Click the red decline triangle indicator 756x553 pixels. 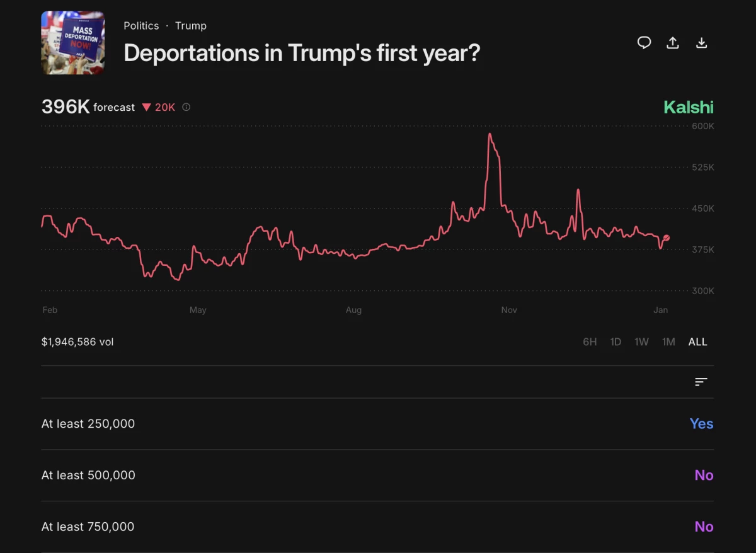[147, 107]
